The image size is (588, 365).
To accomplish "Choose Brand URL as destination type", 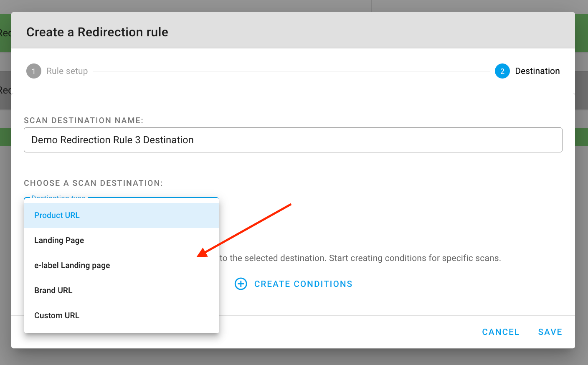I will [x=53, y=291].
